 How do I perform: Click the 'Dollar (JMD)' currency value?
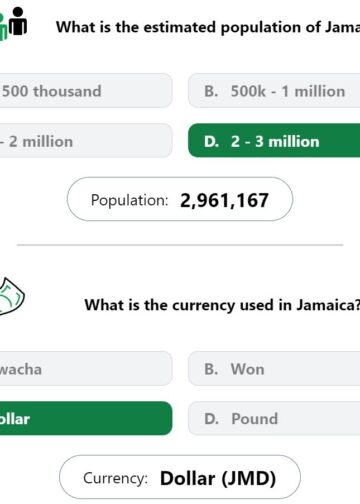pyautogui.click(x=218, y=478)
